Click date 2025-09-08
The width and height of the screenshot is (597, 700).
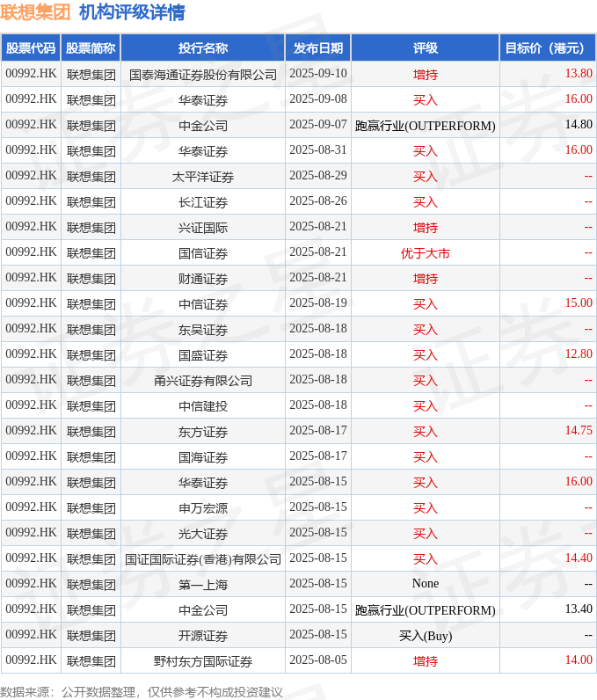click(x=318, y=98)
